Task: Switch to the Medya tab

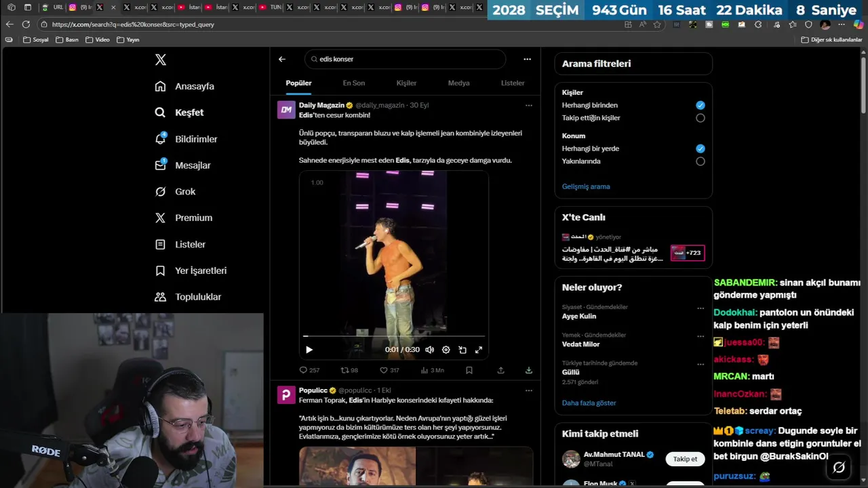Action: click(458, 83)
